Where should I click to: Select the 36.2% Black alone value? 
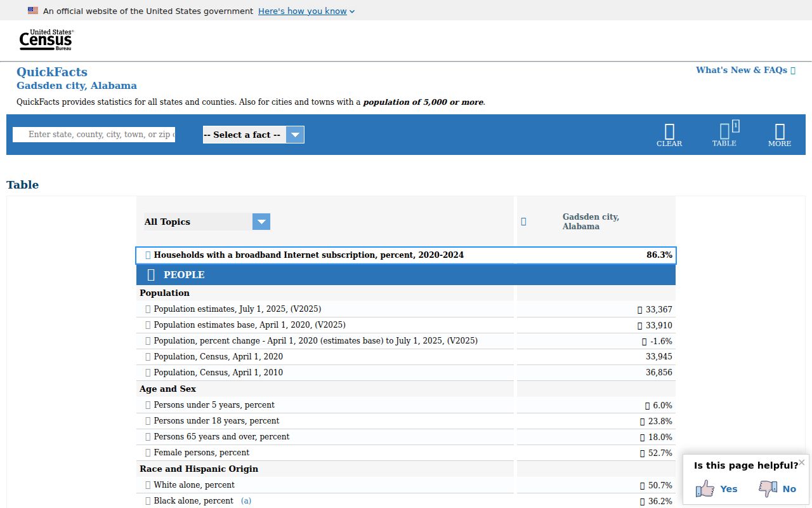[x=660, y=502]
